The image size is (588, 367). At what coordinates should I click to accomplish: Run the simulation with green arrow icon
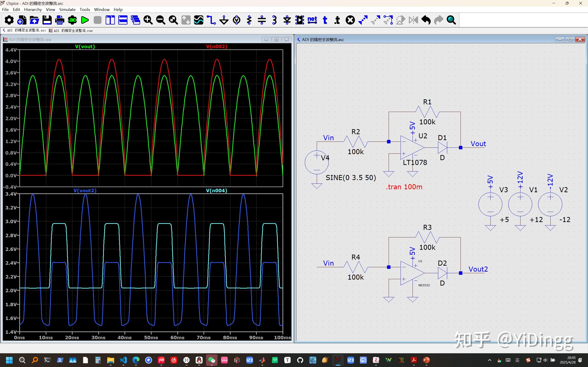(x=85, y=20)
